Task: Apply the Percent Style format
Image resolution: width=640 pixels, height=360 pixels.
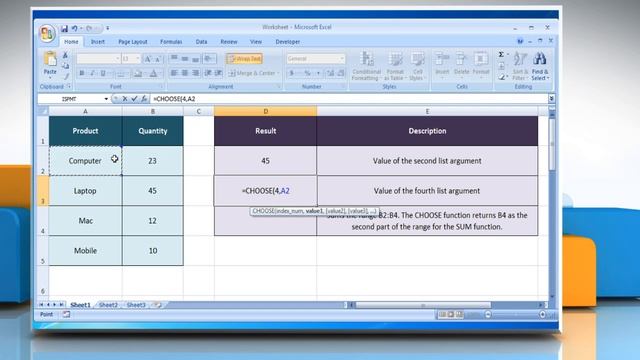Action: click(307, 73)
